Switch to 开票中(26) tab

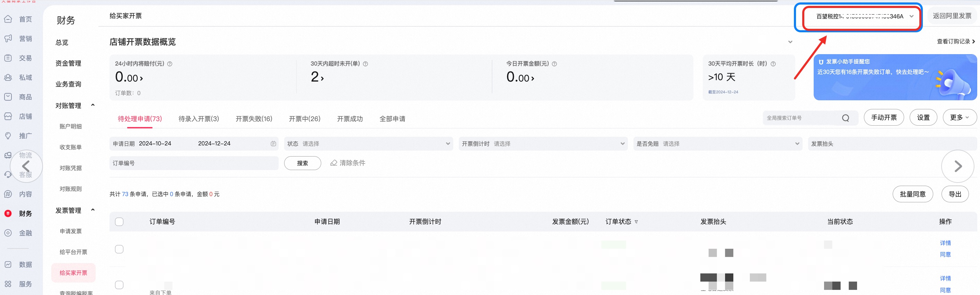305,119
